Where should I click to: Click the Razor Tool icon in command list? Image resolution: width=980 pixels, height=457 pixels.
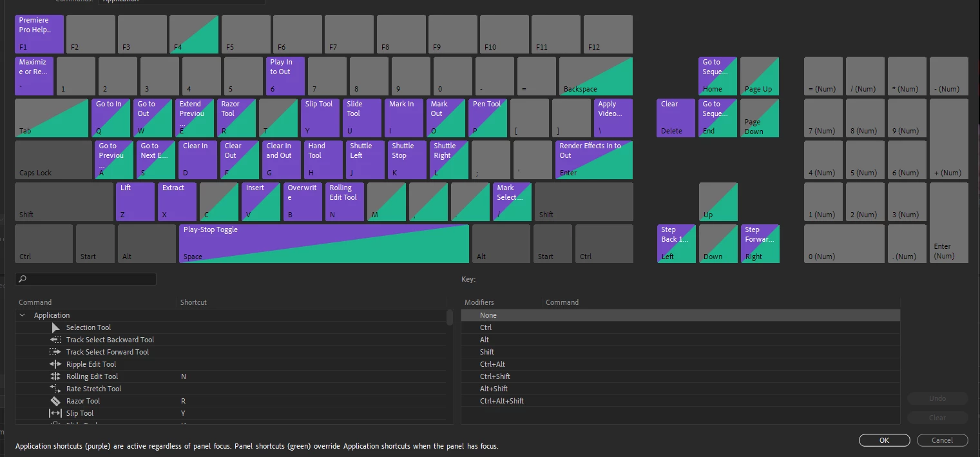click(x=55, y=401)
